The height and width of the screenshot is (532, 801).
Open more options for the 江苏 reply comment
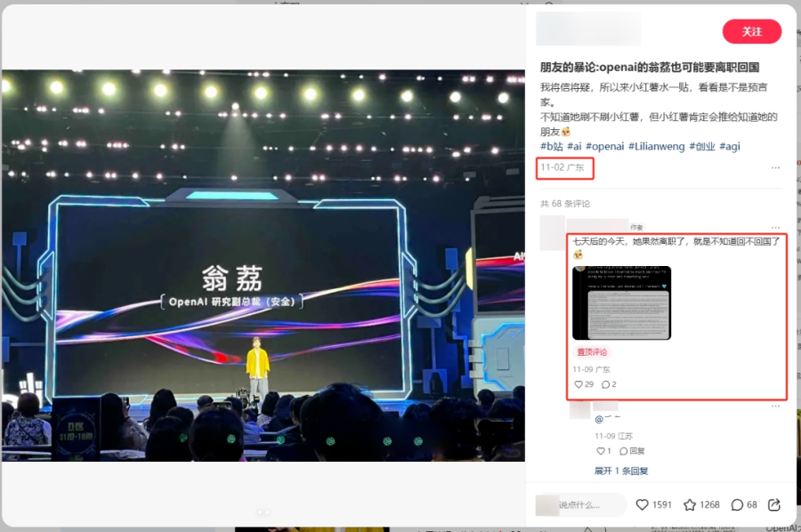pos(775,406)
